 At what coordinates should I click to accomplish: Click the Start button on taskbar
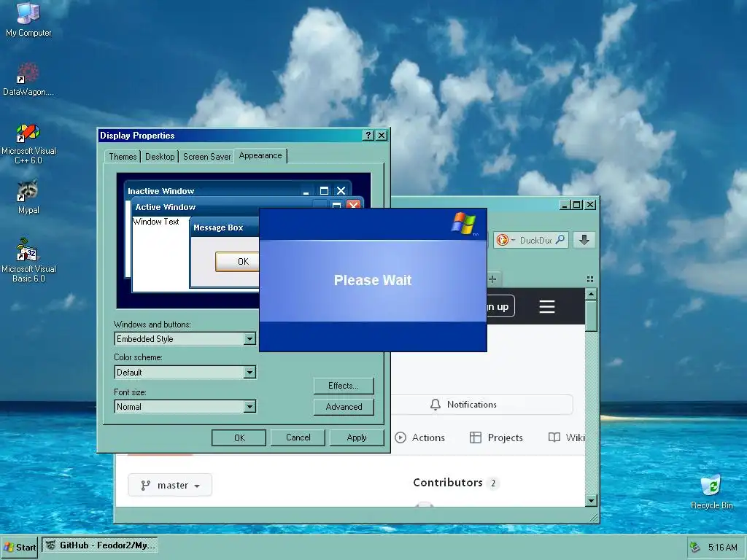click(x=20, y=547)
